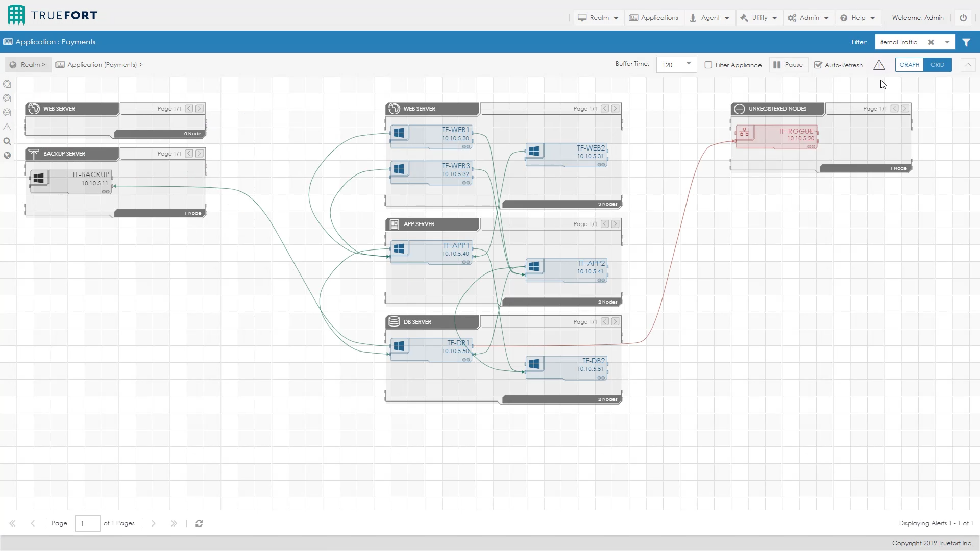Go to next page in APP SERVER group
The width and height of the screenshot is (980, 551).
pyautogui.click(x=616, y=224)
